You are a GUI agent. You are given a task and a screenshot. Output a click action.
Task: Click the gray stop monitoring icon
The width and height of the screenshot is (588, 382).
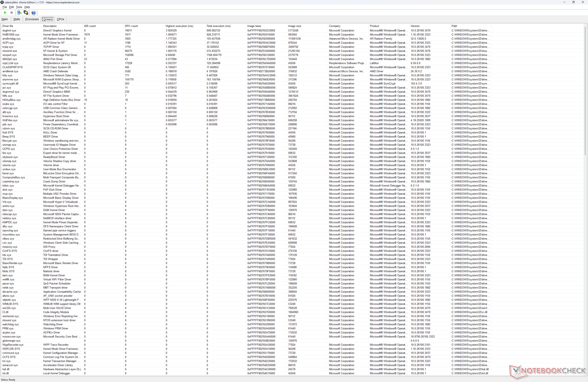point(12,13)
